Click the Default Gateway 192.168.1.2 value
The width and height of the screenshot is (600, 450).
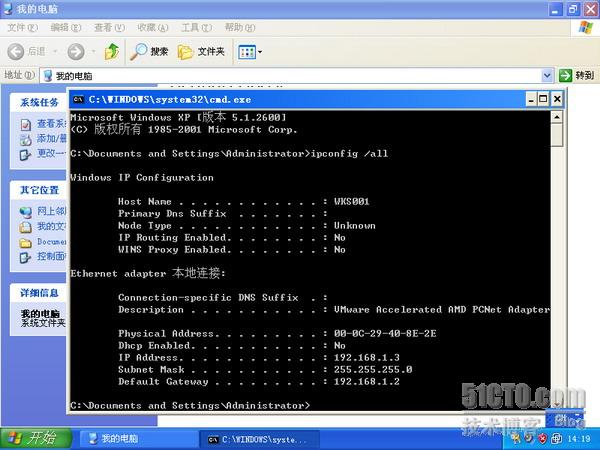click(x=367, y=382)
